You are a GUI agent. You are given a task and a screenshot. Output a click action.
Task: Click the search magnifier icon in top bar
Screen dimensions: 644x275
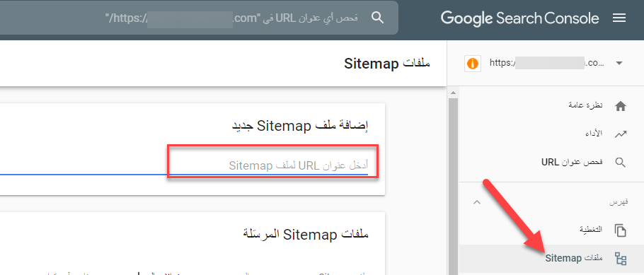(x=377, y=18)
